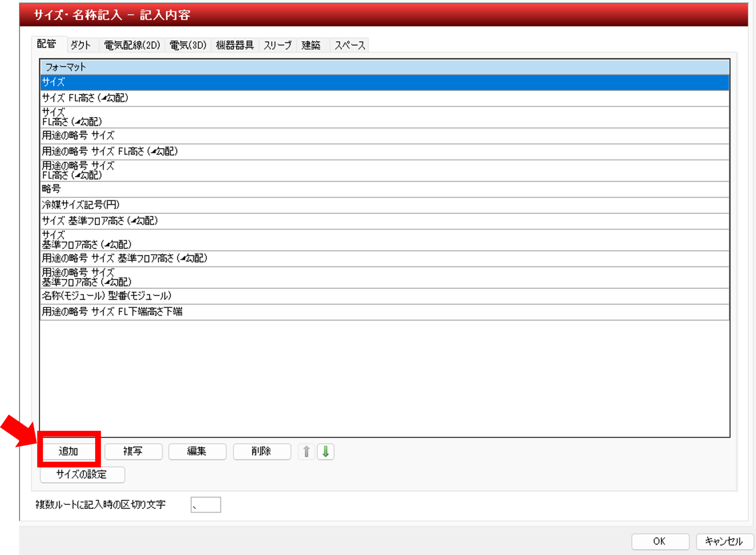Click the 追加 button
This screenshot has width=756, height=555.
click(69, 451)
